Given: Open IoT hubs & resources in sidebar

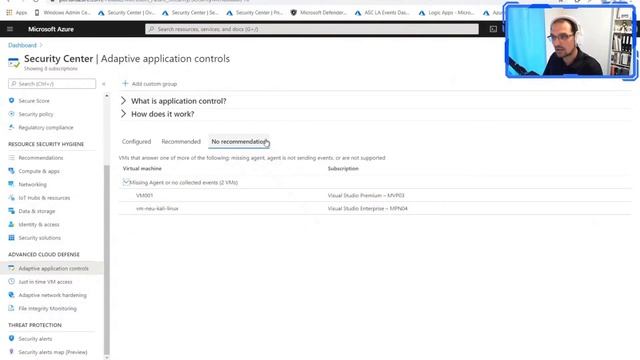Looking at the screenshot, I should [44, 198].
